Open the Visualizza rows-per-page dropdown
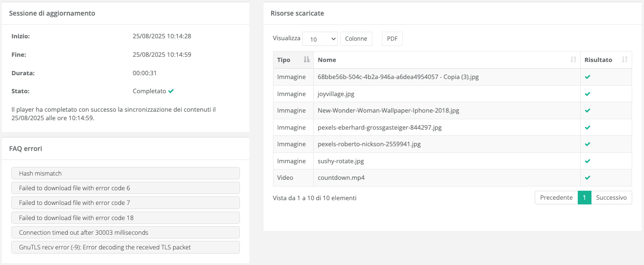 (320, 39)
